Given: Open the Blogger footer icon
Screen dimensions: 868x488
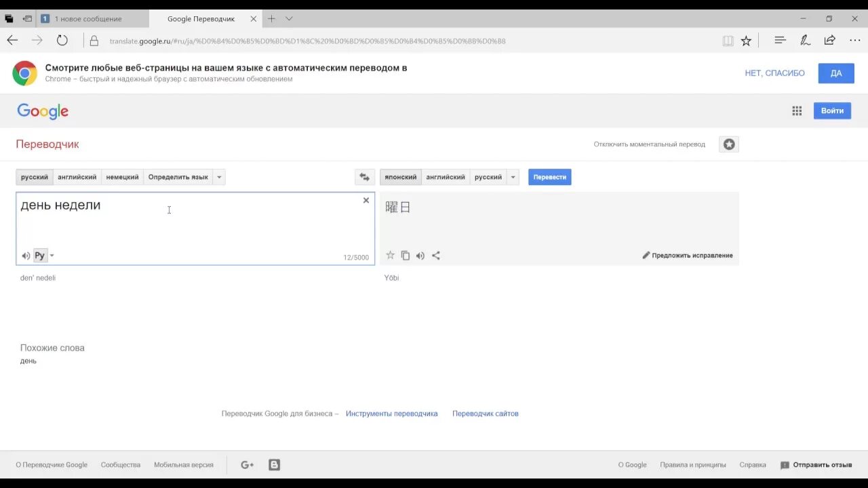Looking at the screenshot, I should click(x=274, y=465).
